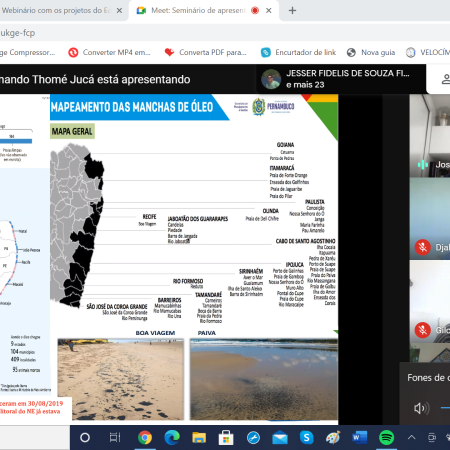Click the Meet Now tray icon
The image size is (450, 450).
point(432,437)
